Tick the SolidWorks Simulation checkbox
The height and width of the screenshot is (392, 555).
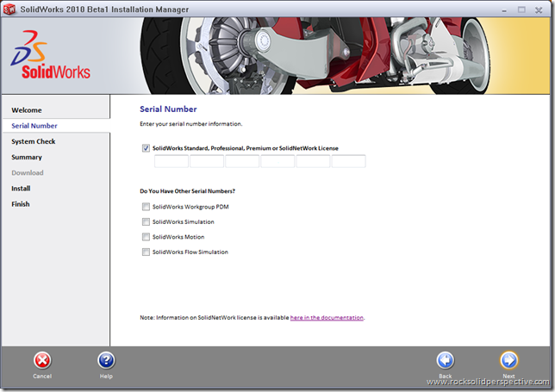coord(146,221)
